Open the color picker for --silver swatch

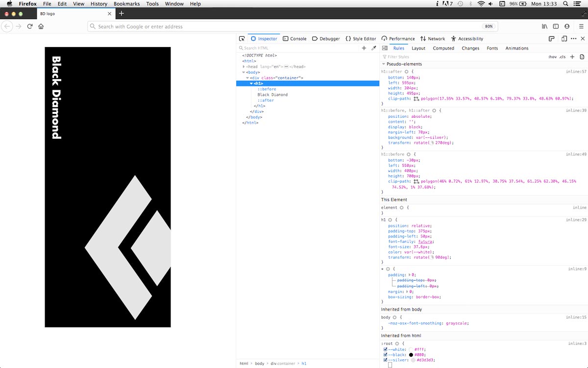(x=413, y=360)
